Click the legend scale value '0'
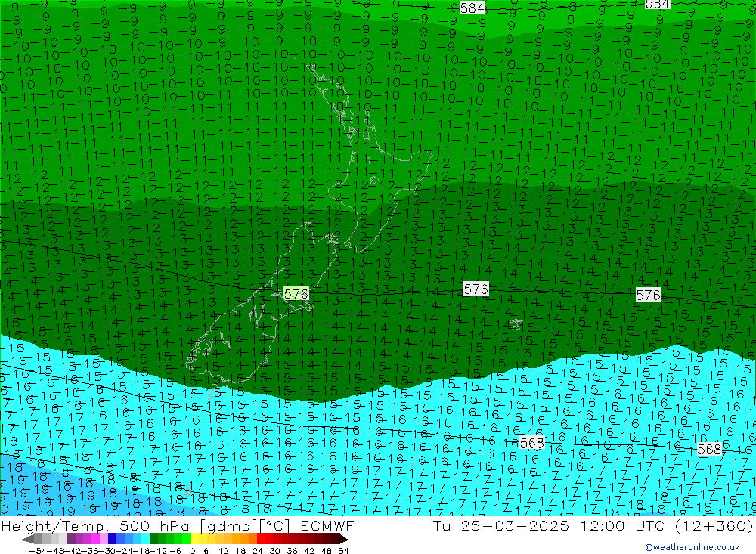This screenshot has width=756, height=554. pyautogui.click(x=192, y=550)
